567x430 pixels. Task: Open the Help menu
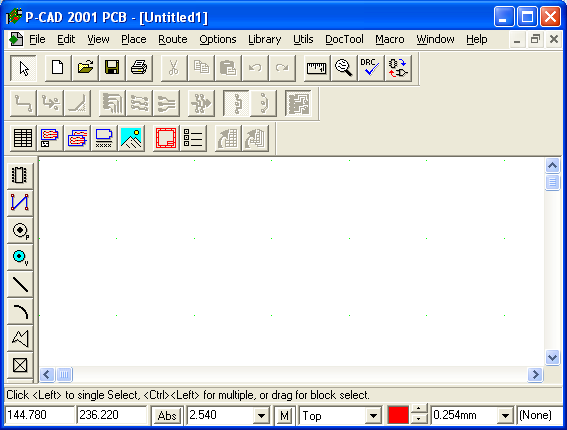(x=477, y=39)
